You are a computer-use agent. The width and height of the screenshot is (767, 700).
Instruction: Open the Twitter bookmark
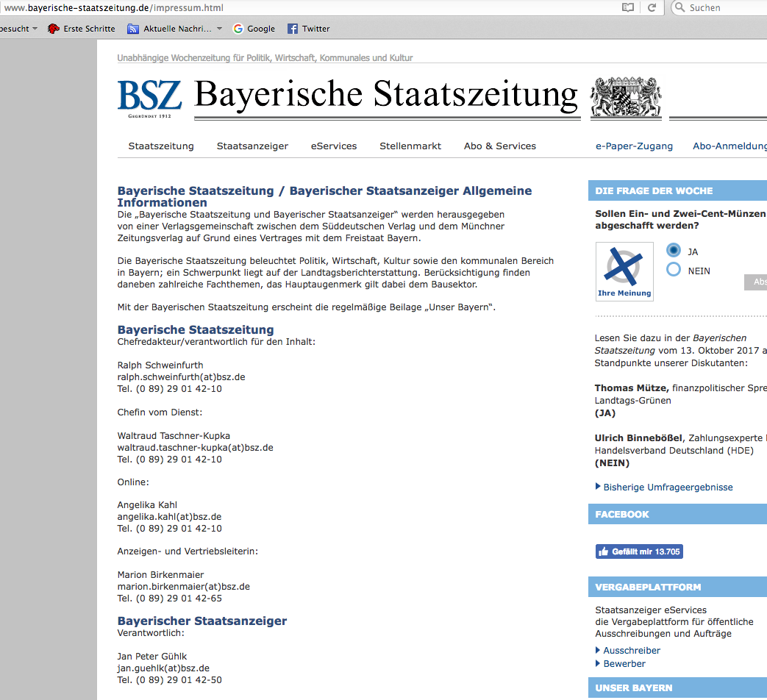pyautogui.click(x=309, y=29)
